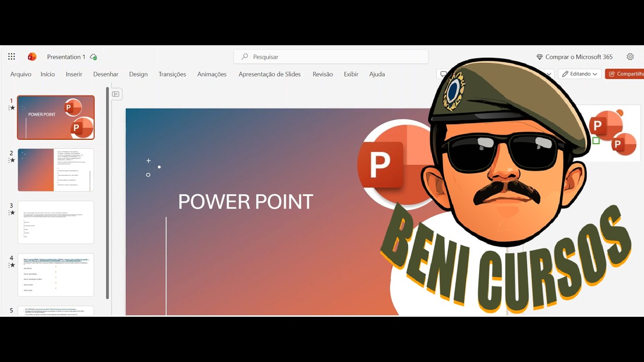Click the thumbnail pane vertical scrollbar

pyautogui.click(x=108, y=194)
